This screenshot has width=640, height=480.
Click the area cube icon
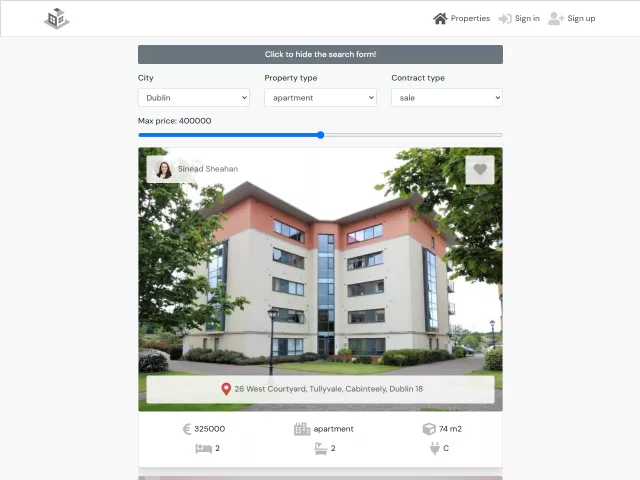pos(429,429)
